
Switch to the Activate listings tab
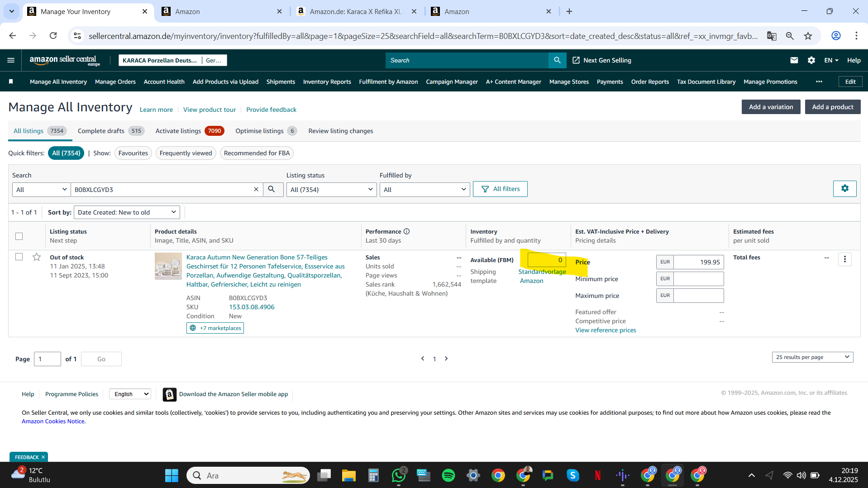point(190,131)
